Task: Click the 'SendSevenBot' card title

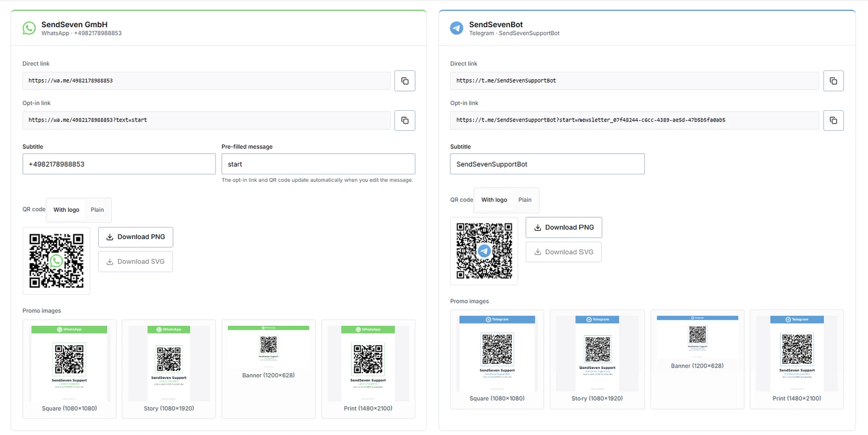Action: [496, 24]
